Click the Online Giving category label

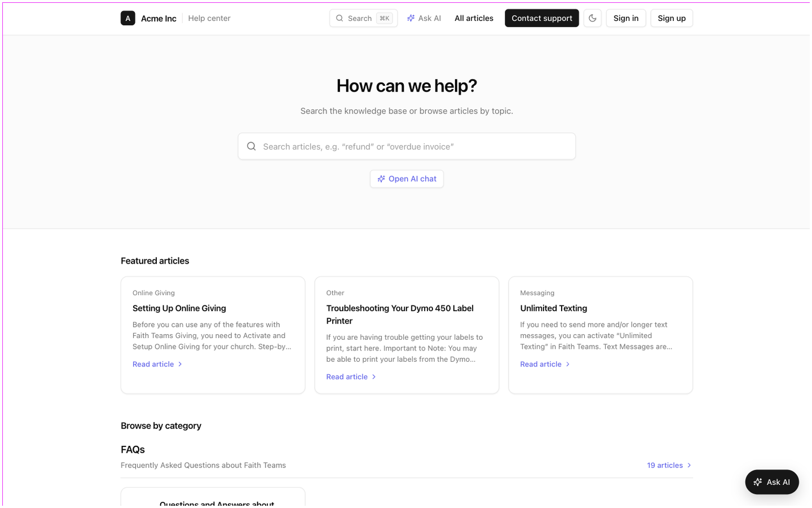point(153,293)
